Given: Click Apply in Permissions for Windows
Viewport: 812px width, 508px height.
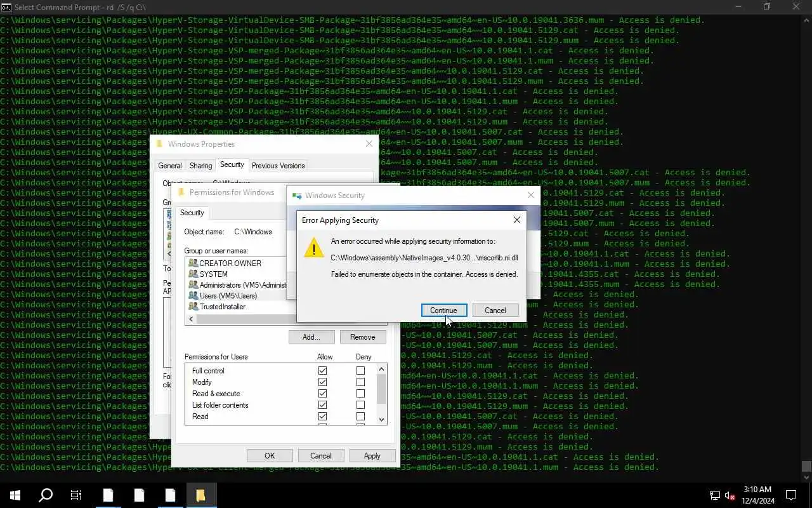Looking at the screenshot, I should tap(372, 455).
